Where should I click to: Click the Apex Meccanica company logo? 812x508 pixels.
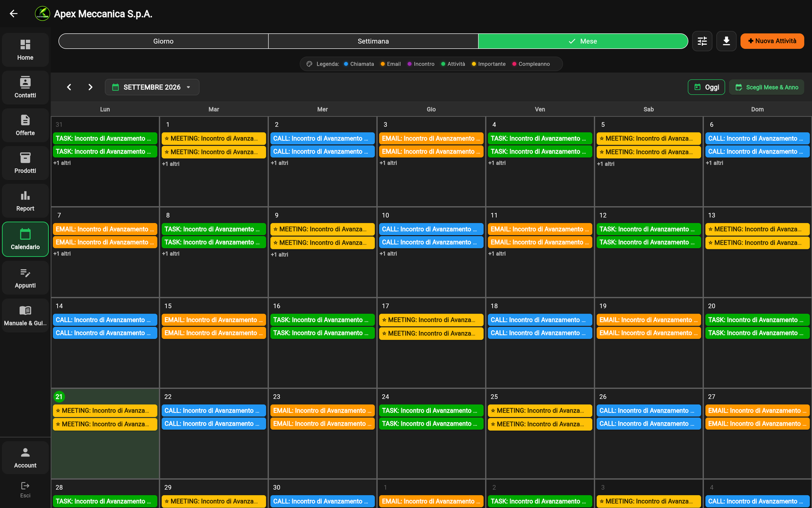42,14
